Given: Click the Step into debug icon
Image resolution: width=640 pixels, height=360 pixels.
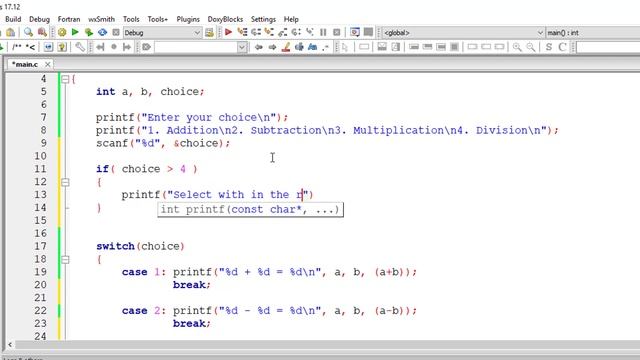Looking at the screenshot, I should [269, 33].
